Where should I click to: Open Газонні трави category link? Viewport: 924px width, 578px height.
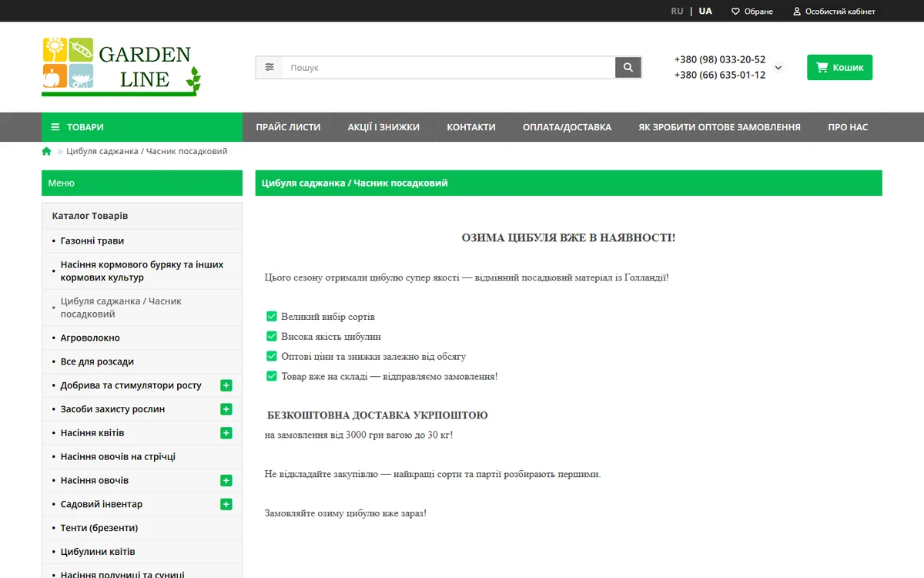coord(92,240)
